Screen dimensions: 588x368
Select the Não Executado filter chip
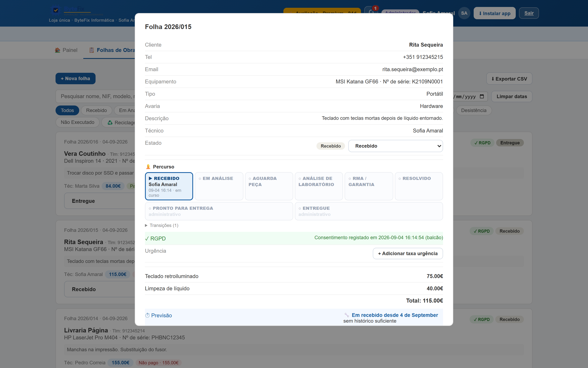click(x=78, y=122)
